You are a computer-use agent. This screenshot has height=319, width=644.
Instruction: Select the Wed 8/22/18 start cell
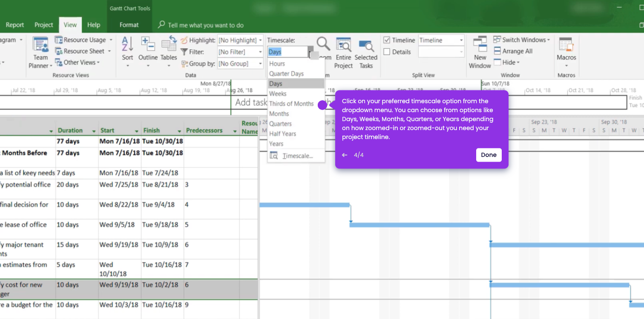point(120,209)
